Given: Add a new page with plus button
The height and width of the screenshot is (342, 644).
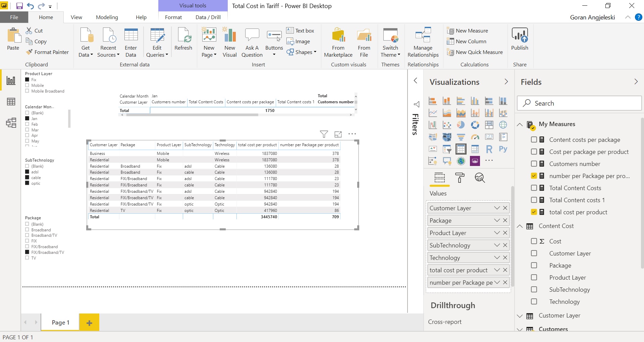Looking at the screenshot, I should [89, 323].
